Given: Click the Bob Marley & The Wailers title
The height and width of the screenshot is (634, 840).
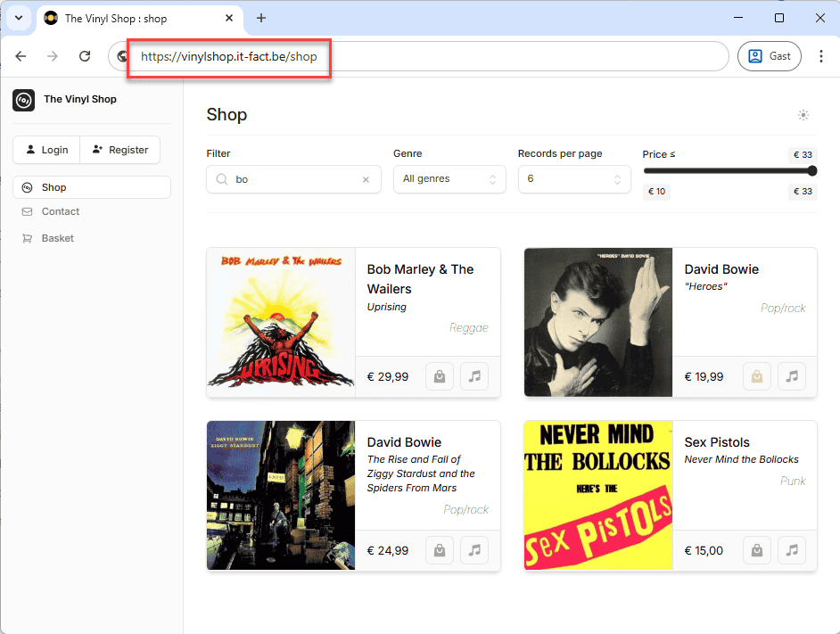Looking at the screenshot, I should coord(421,279).
